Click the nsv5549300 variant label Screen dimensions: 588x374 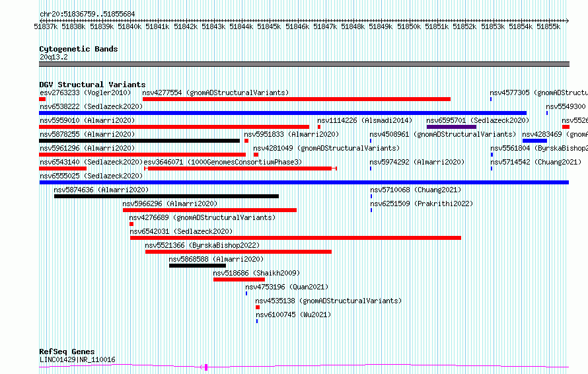point(566,106)
